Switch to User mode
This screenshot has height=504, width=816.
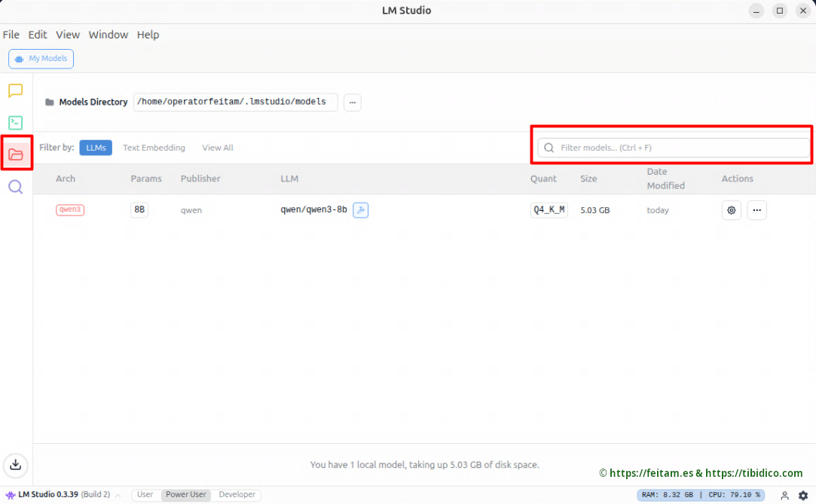145,495
